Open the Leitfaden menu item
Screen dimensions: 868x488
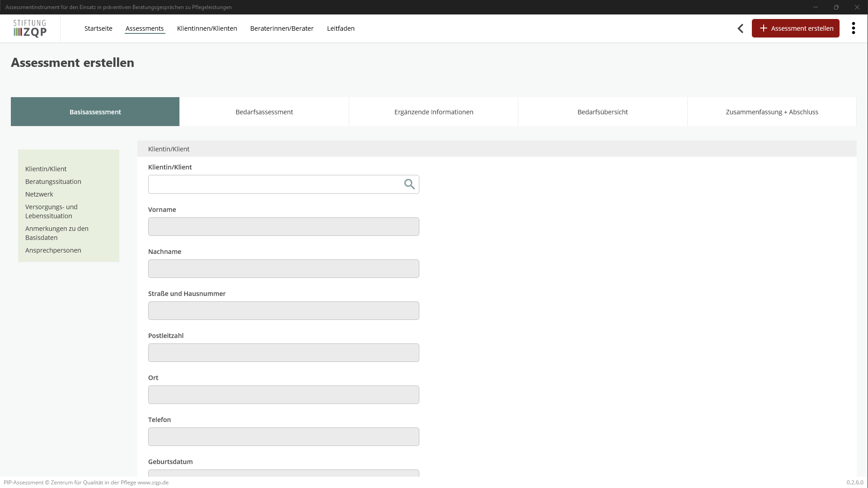point(341,28)
